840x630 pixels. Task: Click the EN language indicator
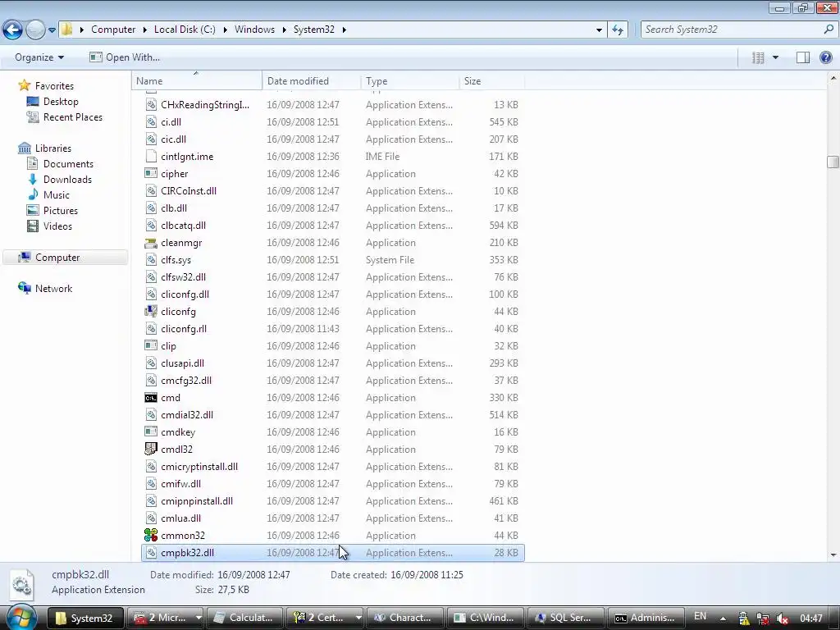point(701,617)
